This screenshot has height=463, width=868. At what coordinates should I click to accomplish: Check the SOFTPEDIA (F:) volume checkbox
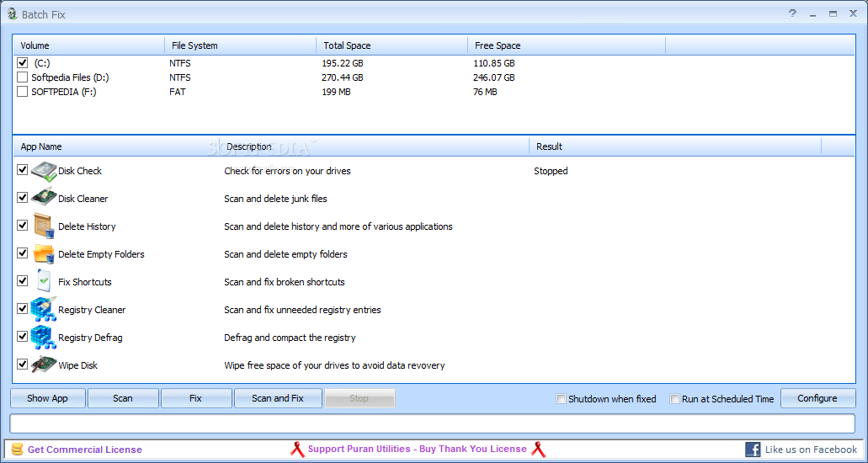tap(22, 92)
